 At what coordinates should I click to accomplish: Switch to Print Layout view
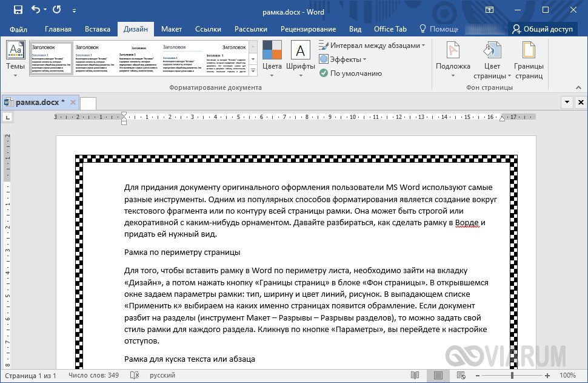point(438,376)
